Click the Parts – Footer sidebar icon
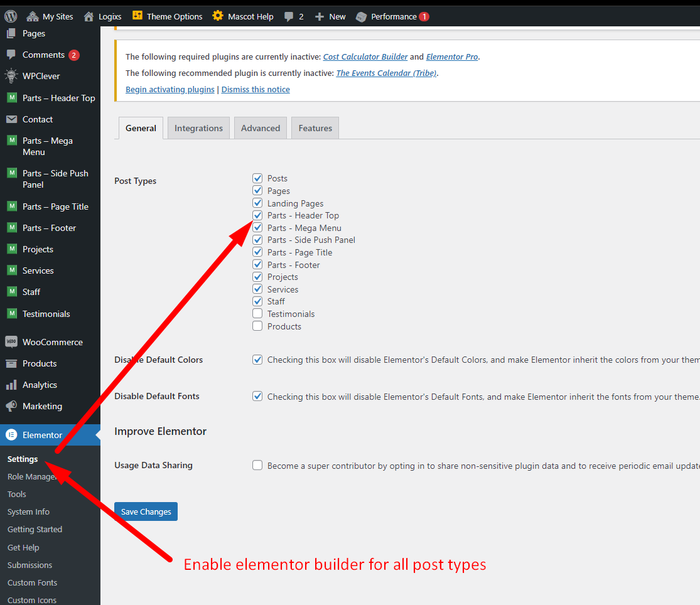The image size is (700, 605). (x=12, y=227)
